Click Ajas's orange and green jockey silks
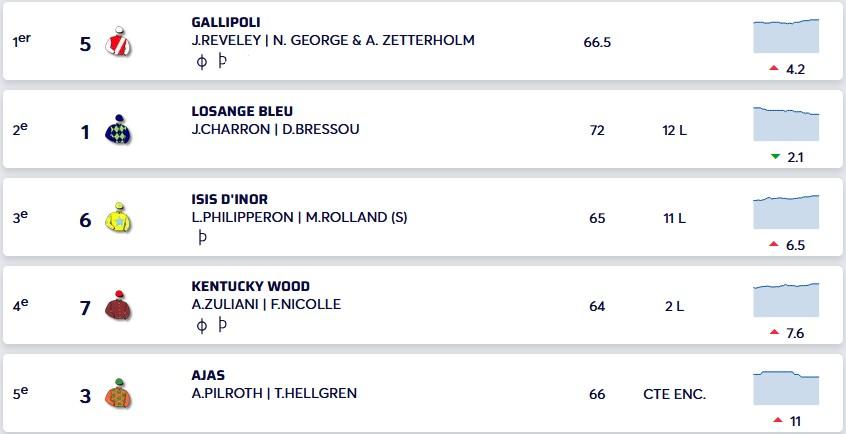846x434 pixels. coord(119,394)
